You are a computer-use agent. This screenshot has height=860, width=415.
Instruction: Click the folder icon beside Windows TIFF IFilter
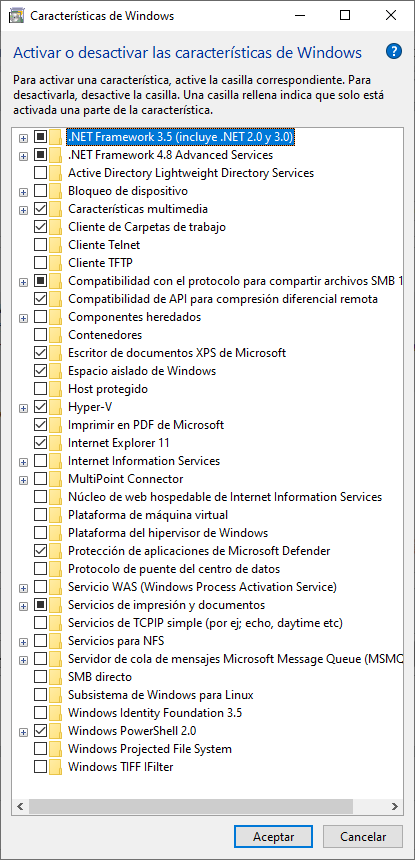[x=55, y=767]
